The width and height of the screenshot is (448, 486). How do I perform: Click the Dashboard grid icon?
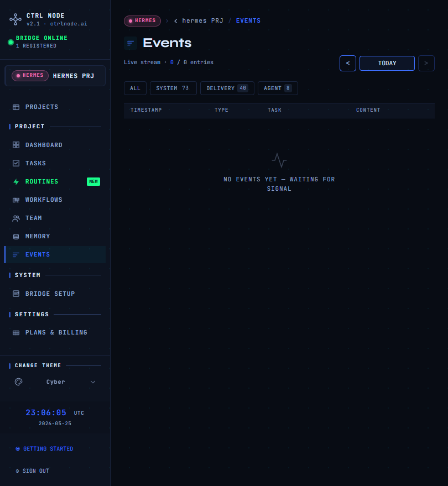pos(16,145)
